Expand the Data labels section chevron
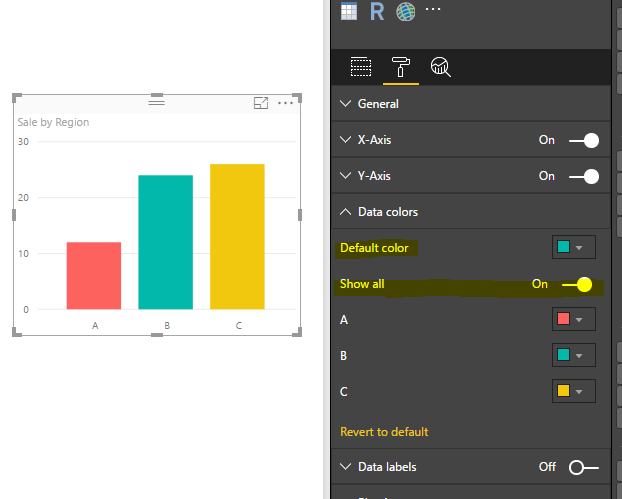Screen dimensions: 622x499 [346, 467]
